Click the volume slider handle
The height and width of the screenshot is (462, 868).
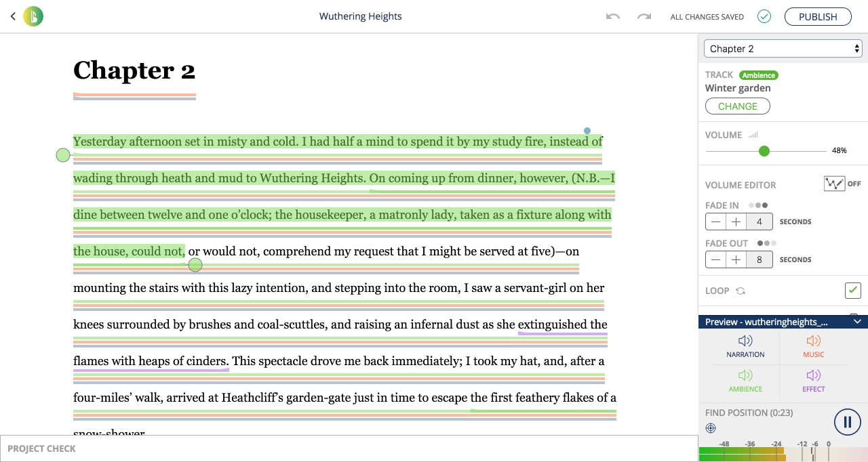click(764, 151)
